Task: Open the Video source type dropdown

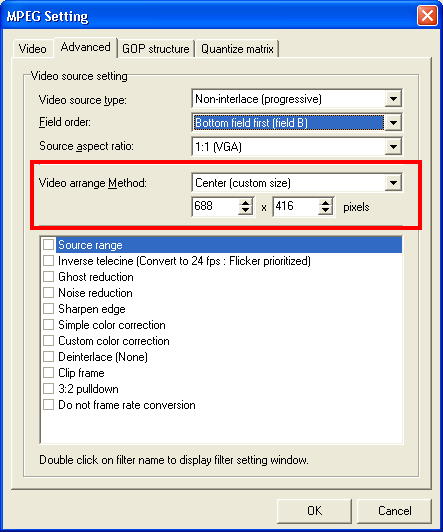Action: [x=393, y=99]
